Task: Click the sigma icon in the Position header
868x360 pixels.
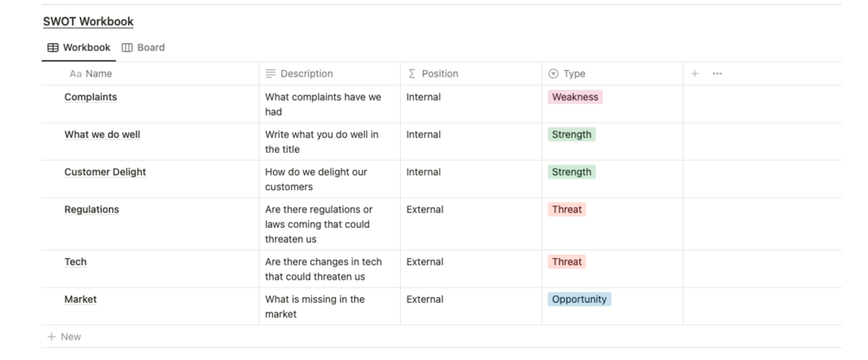Action: tap(411, 74)
